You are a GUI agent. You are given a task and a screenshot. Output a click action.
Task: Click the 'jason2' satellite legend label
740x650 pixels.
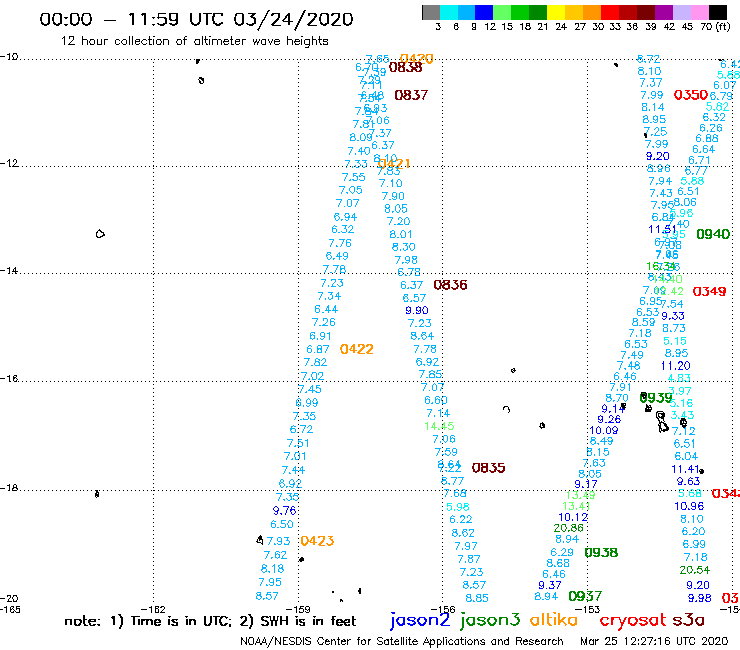[420, 620]
